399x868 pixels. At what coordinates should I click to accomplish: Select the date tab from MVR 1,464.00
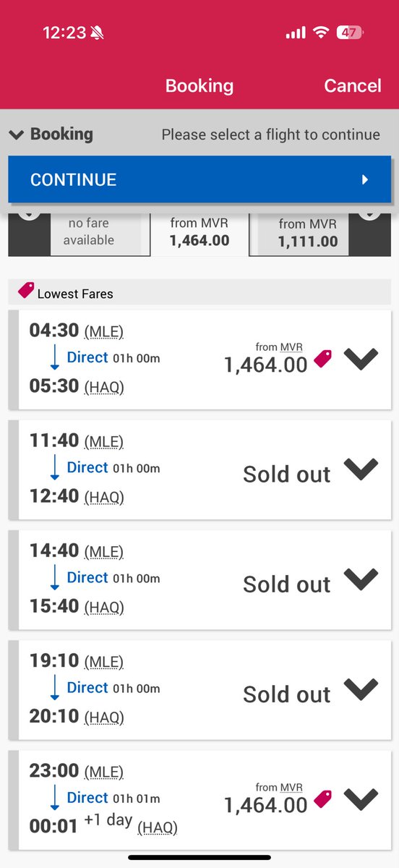[x=199, y=233]
